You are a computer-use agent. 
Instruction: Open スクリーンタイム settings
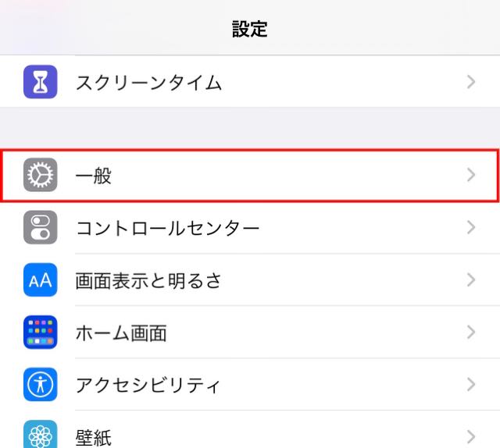coord(250,82)
